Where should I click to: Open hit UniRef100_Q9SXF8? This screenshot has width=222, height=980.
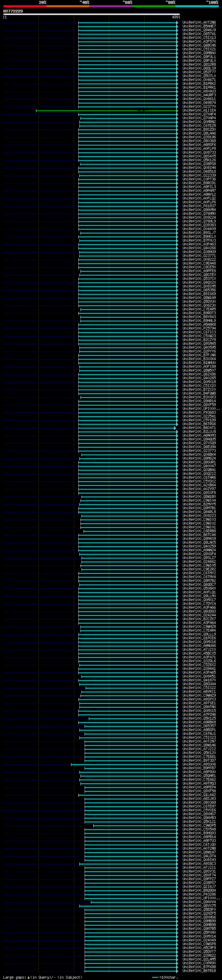tap(199, 493)
